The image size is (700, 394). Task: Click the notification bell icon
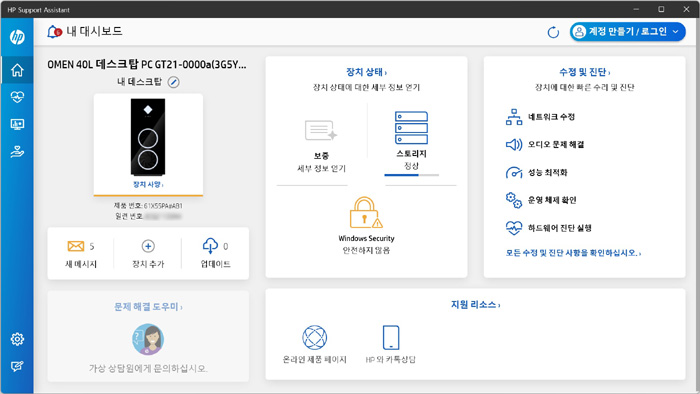pyautogui.click(x=54, y=32)
